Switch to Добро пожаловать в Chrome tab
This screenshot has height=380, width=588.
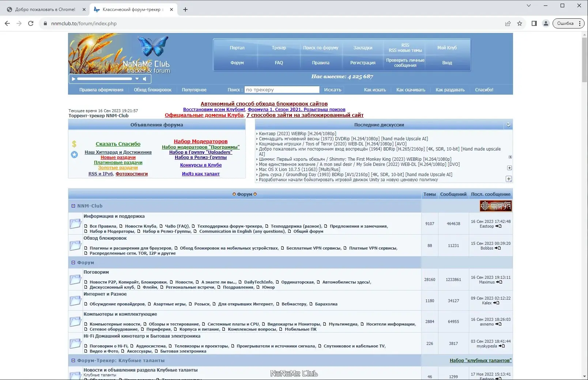point(45,9)
